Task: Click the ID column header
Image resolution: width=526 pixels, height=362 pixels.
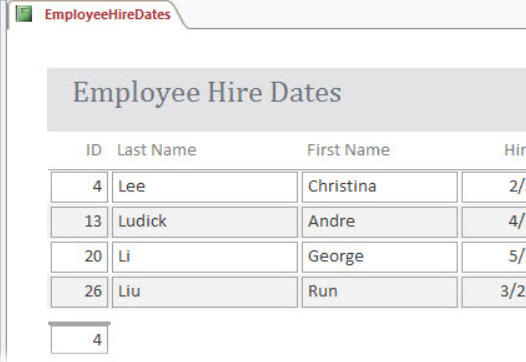Action: click(94, 150)
